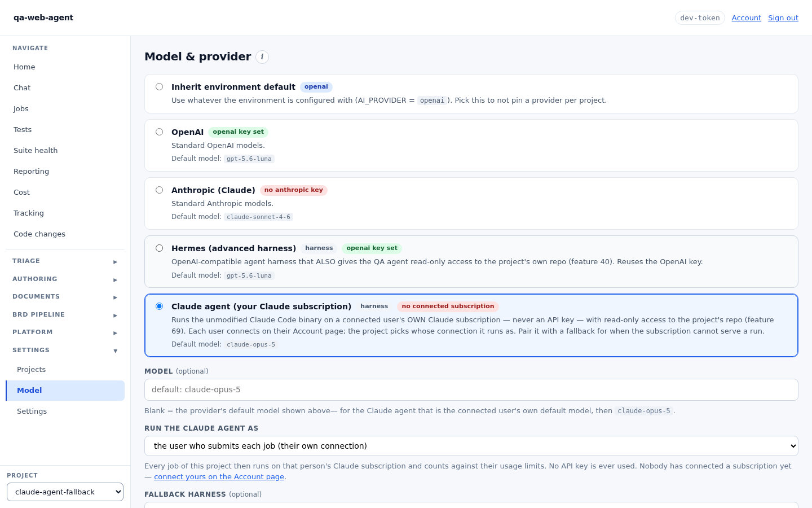Expand the Authoring sidebar section
812x508 pixels.
coord(65,279)
